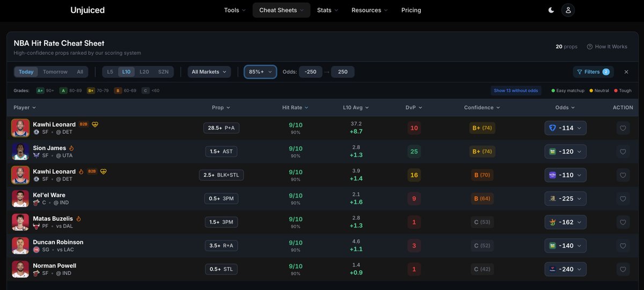This screenshot has width=644, height=290.
Task: Sort by the Player column header
Action: pos(25,107)
